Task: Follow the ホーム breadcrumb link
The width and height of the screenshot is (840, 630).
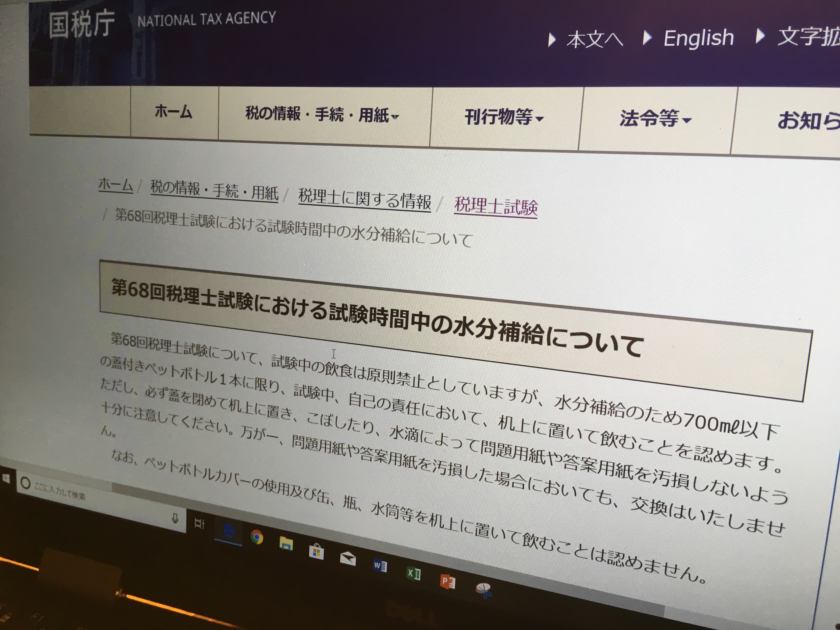Action: pyautogui.click(x=115, y=185)
